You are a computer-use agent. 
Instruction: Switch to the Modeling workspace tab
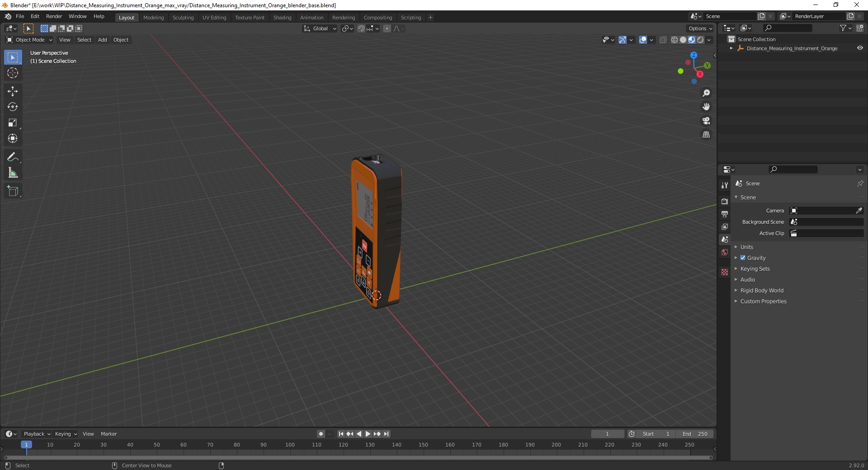point(153,18)
